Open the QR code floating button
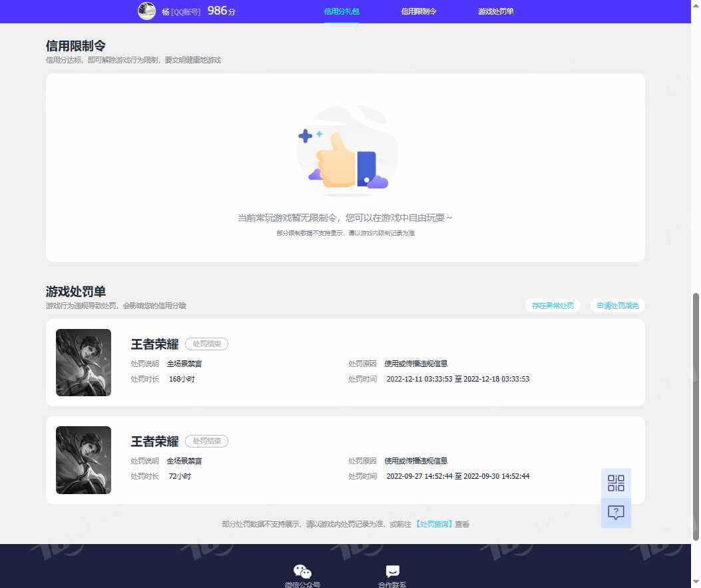The width and height of the screenshot is (701, 588). pyautogui.click(x=616, y=483)
